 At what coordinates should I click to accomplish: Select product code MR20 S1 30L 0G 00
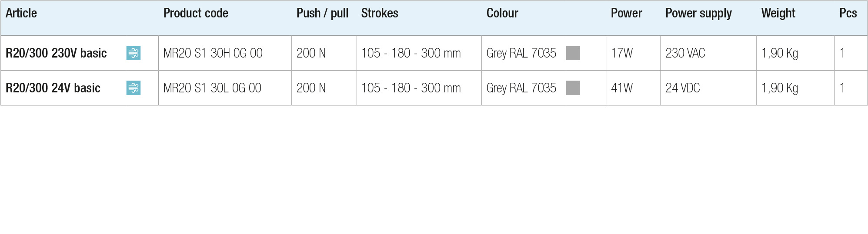(212, 88)
